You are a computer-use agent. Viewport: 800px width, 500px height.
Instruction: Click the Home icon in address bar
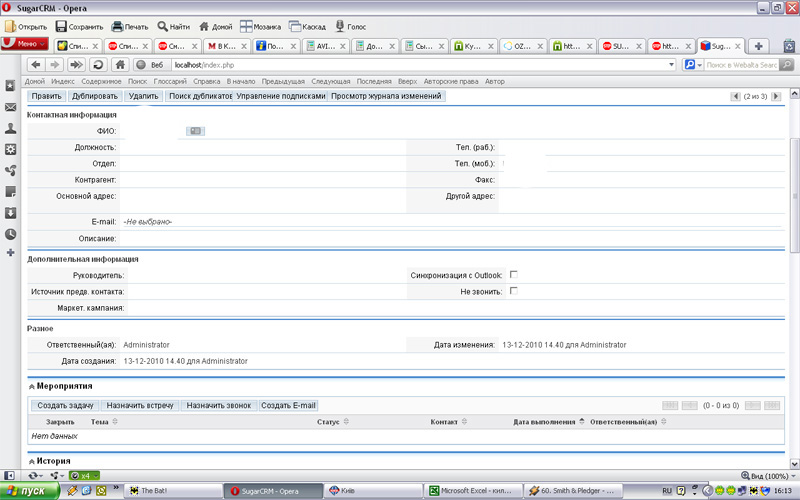pos(120,64)
